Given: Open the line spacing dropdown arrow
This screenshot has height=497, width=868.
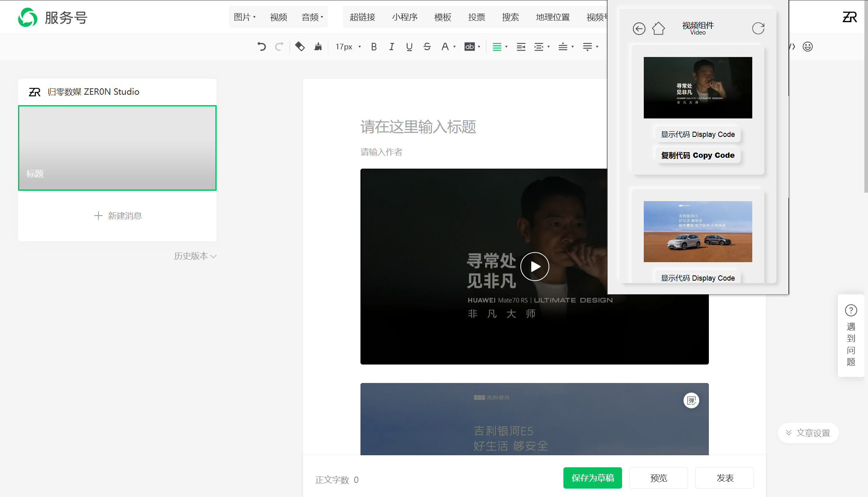Looking at the screenshot, I should click(x=597, y=47).
